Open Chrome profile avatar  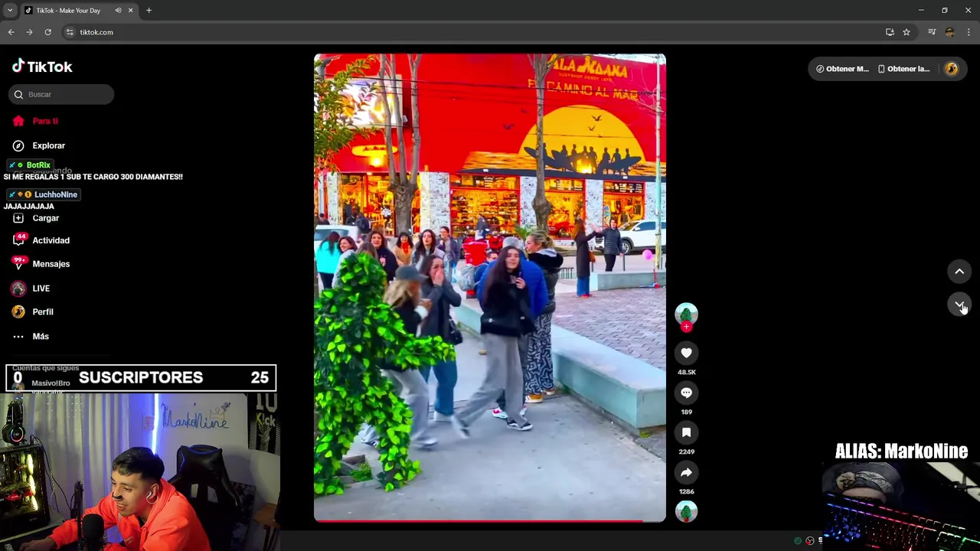click(x=950, y=32)
